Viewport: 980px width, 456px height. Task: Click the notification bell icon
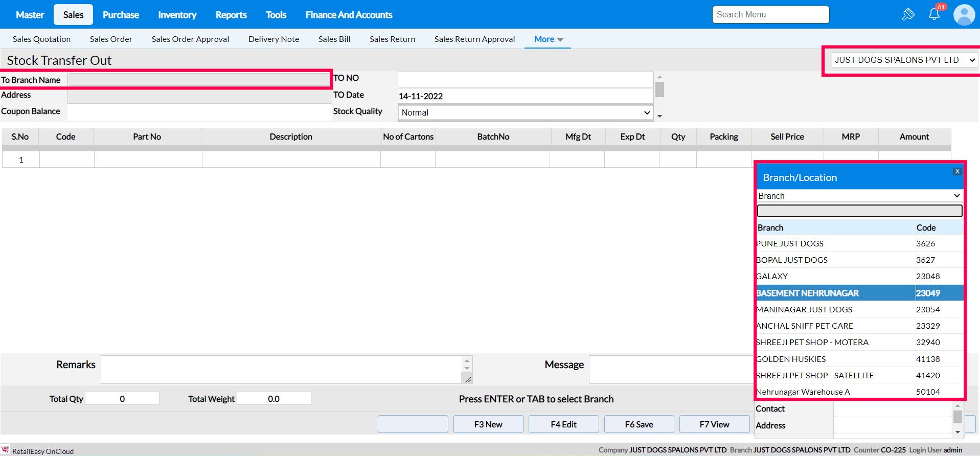(934, 14)
